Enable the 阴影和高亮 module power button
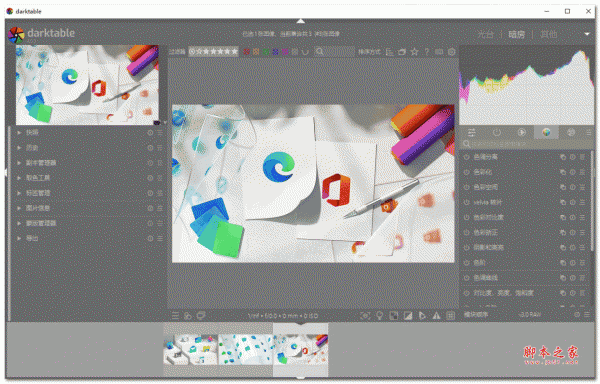 (466, 247)
